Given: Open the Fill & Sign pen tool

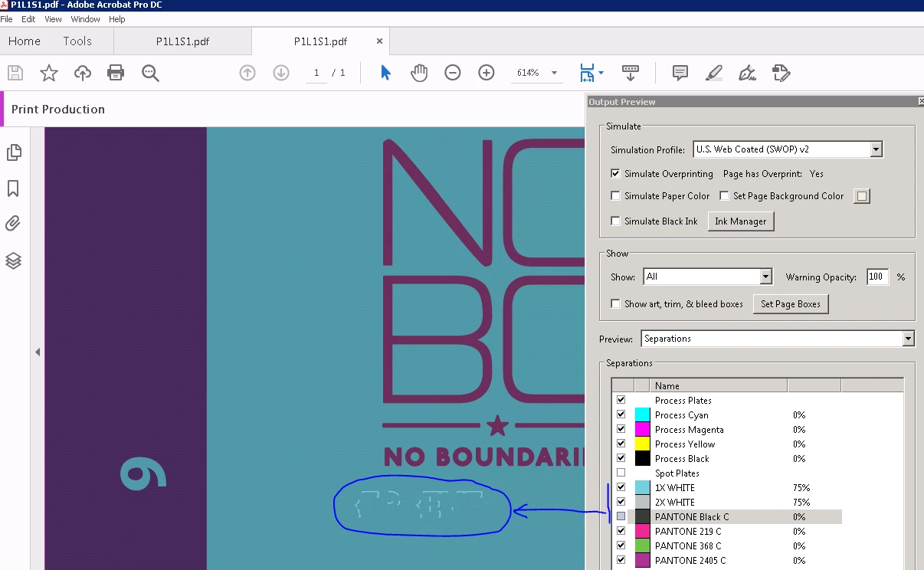Looking at the screenshot, I should [747, 73].
